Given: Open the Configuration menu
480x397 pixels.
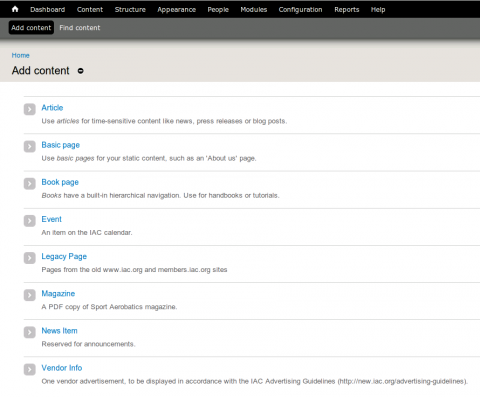Looking at the screenshot, I should coord(301,10).
